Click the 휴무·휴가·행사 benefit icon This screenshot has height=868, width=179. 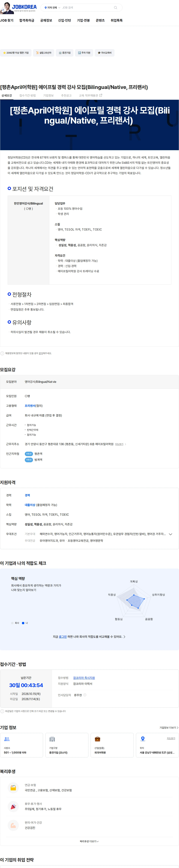coord(13,807)
